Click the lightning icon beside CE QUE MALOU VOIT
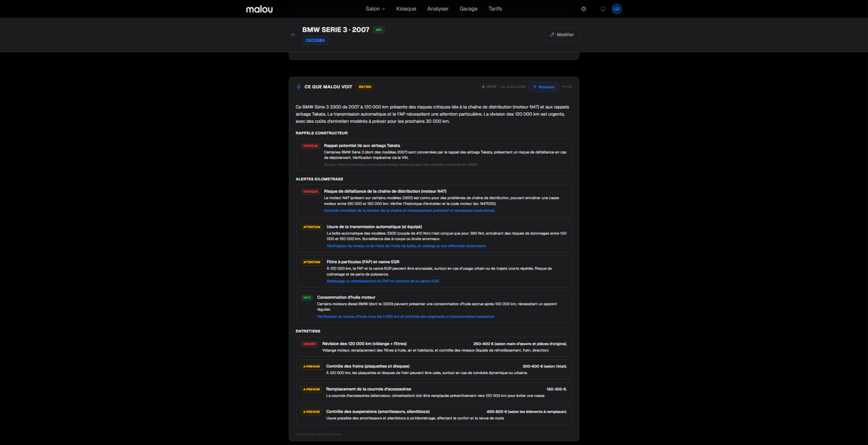Screen dimensions: 868x445 [299, 87]
